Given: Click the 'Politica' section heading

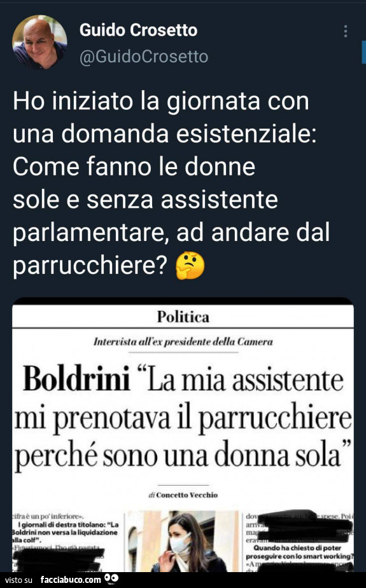Looking at the screenshot, I should tap(183, 317).
